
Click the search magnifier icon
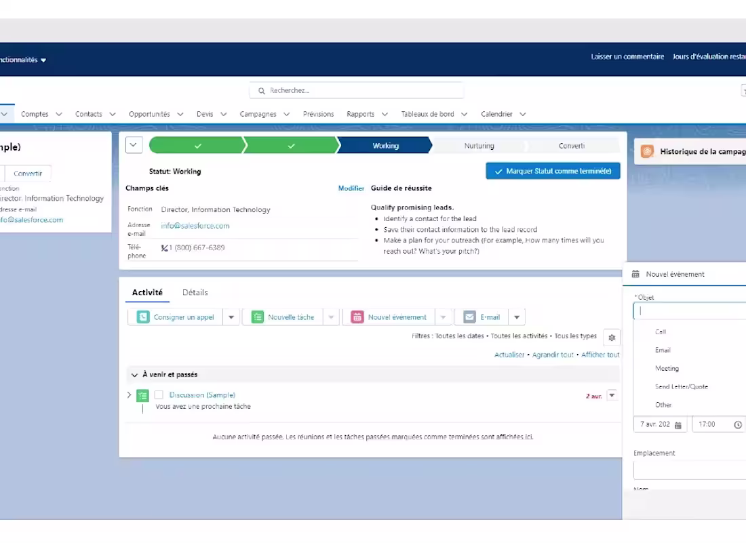(262, 90)
